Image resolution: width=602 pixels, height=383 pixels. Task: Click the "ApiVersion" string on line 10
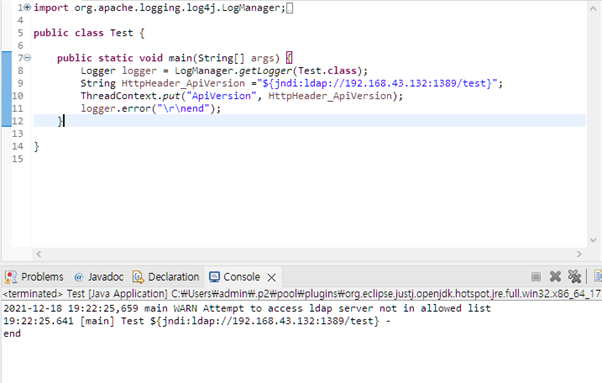coord(221,96)
